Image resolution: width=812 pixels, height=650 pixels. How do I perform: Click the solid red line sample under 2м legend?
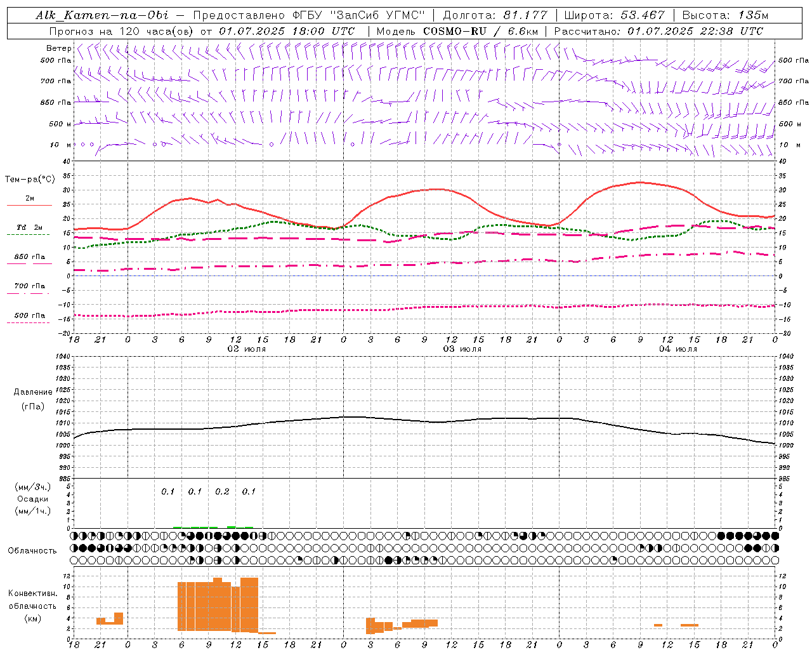pos(29,206)
